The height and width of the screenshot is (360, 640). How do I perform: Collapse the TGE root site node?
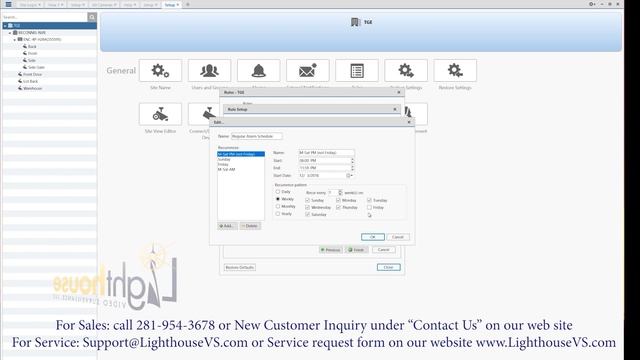coord(5,25)
